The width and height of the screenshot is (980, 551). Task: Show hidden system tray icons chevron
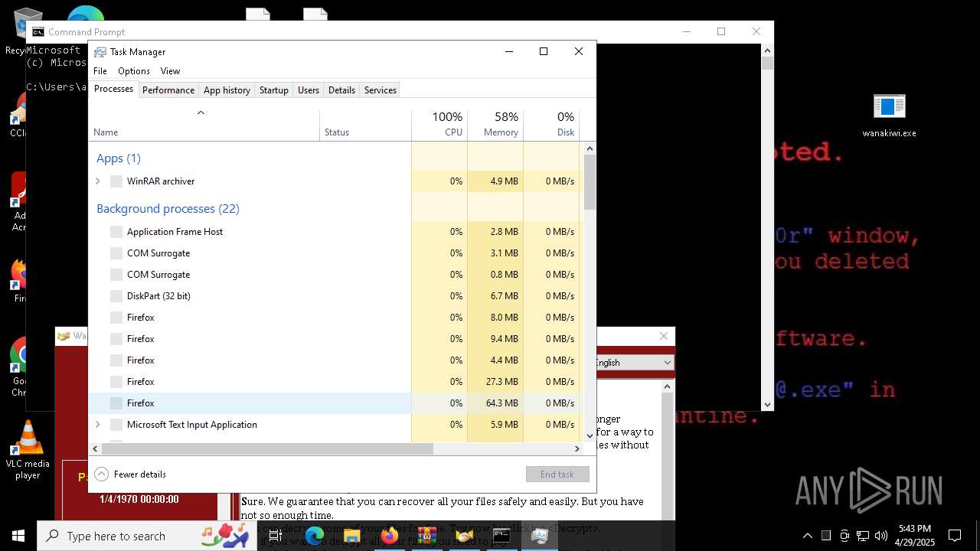click(807, 536)
